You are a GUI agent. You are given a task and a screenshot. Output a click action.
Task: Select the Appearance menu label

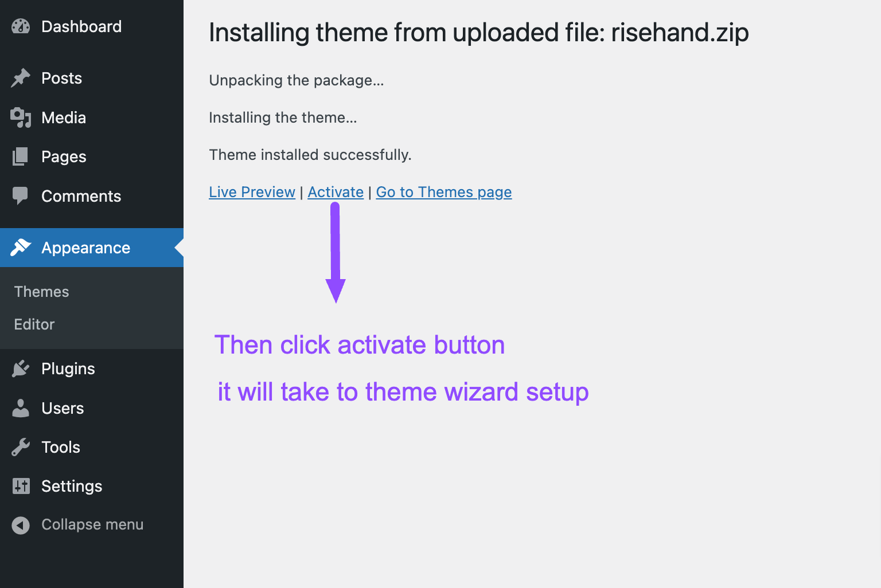tap(86, 248)
